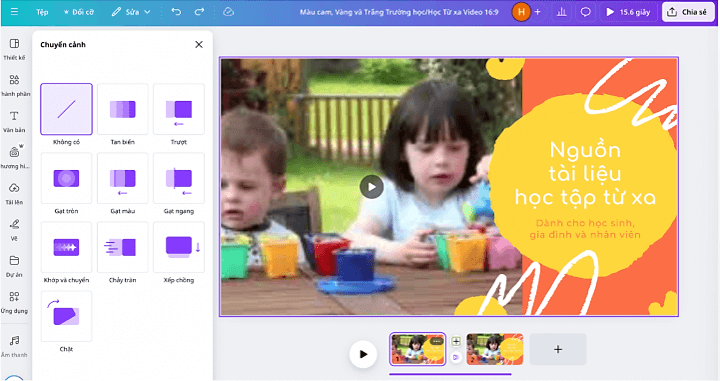Open the Tải lên uploads tab
720x381 pixels.
pos(14,194)
